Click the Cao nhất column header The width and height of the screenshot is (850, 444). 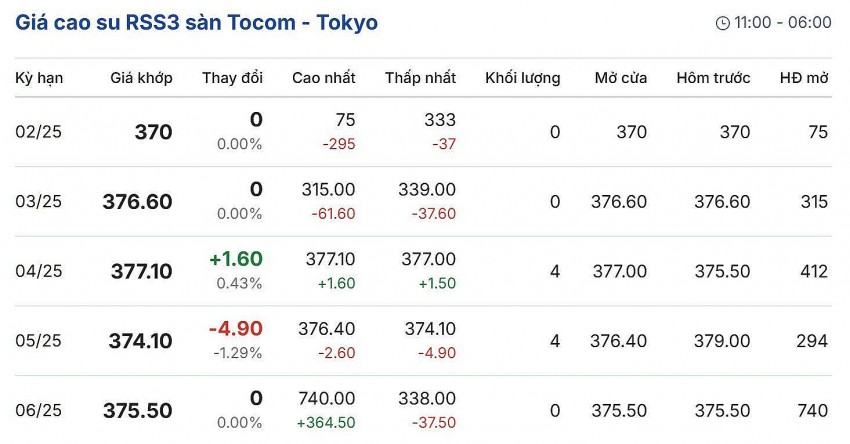pyautogui.click(x=324, y=78)
